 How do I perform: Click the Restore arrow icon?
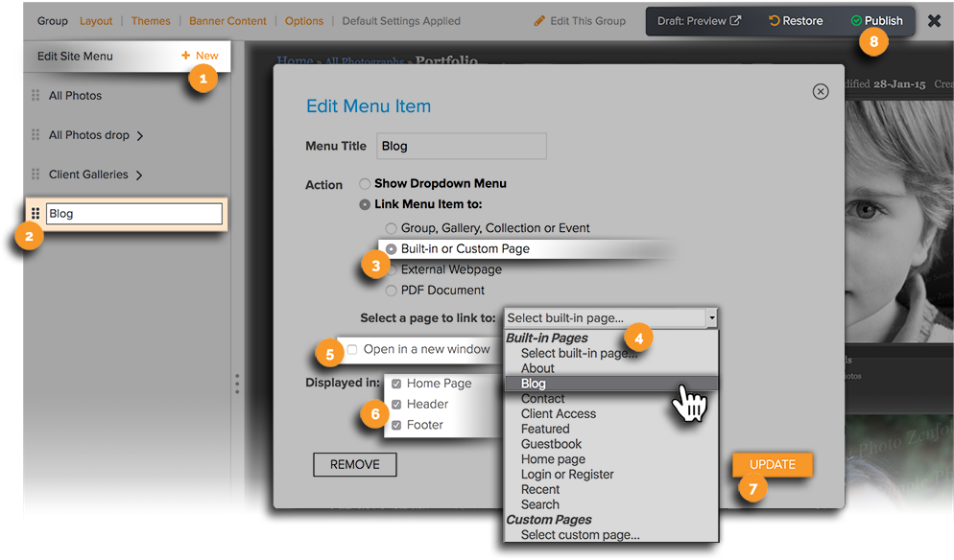point(774,20)
